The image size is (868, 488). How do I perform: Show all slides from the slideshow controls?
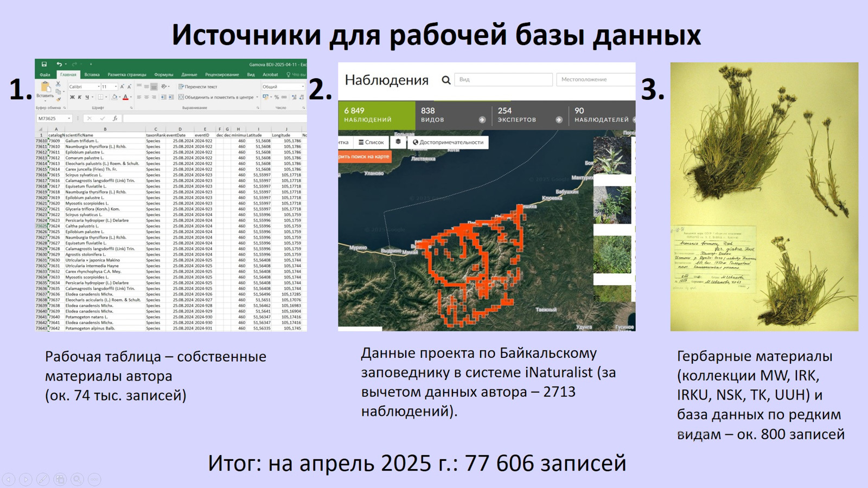click(x=60, y=479)
